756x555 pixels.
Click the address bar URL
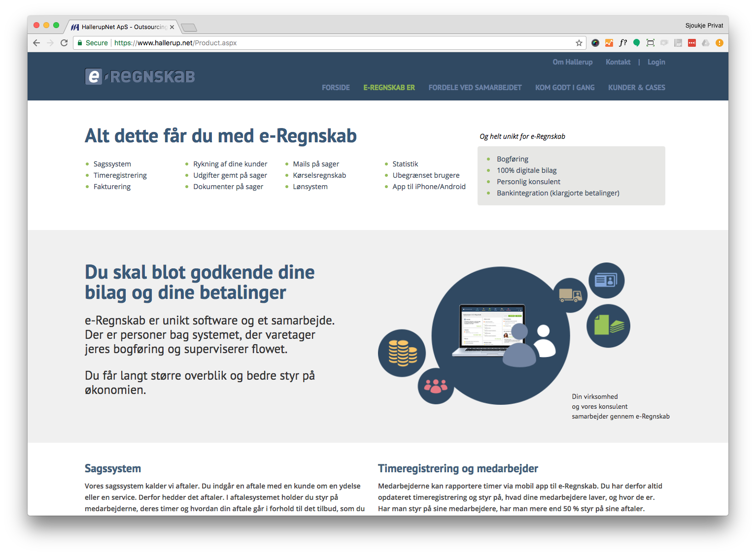(175, 43)
